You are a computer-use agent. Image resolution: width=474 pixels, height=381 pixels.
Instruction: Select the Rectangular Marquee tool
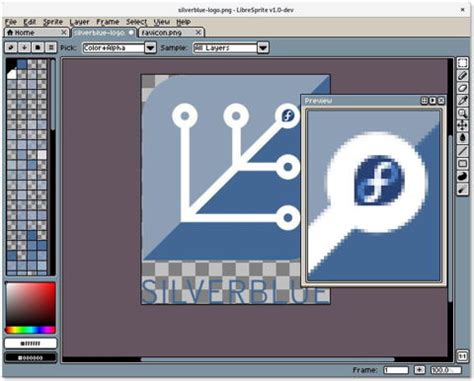(462, 63)
